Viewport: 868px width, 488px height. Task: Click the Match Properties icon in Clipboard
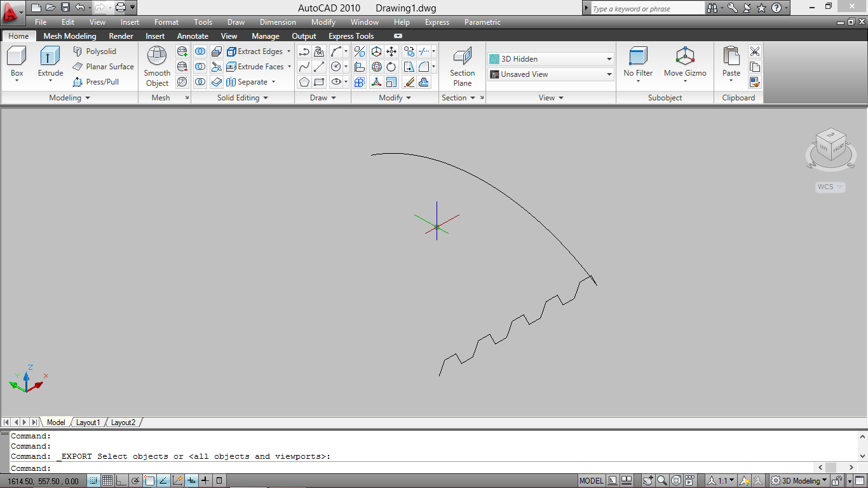click(x=755, y=82)
